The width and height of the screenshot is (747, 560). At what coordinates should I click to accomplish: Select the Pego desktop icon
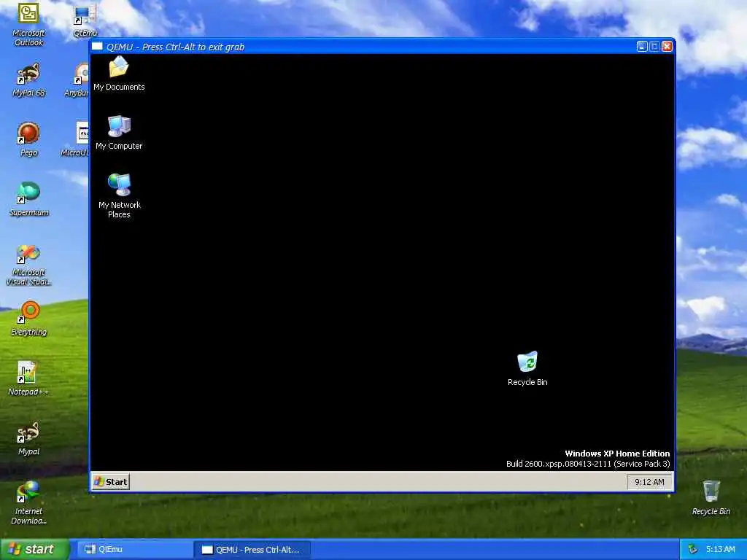pos(28,139)
